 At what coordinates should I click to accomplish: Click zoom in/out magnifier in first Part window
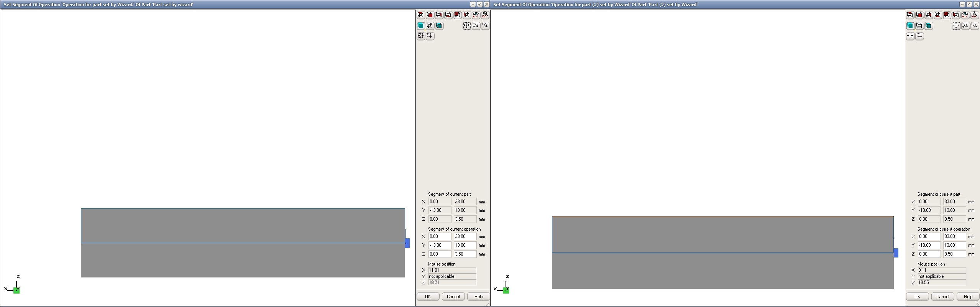click(x=476, y=26)
